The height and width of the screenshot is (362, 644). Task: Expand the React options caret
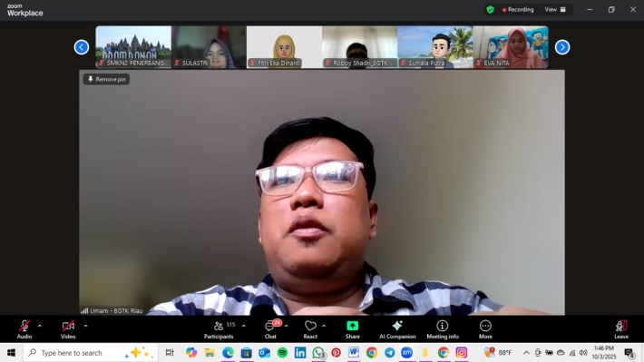pos(324,326)
